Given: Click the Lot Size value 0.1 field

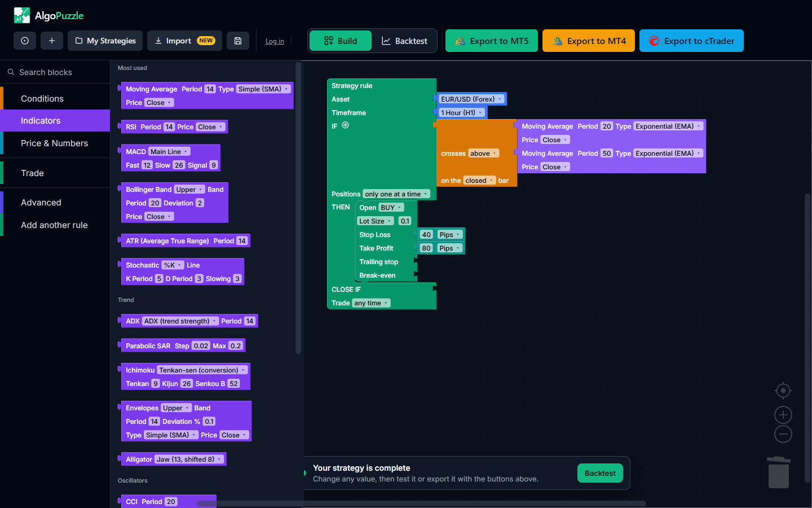Looking at the screenshot, I should (x=405, y=221).
